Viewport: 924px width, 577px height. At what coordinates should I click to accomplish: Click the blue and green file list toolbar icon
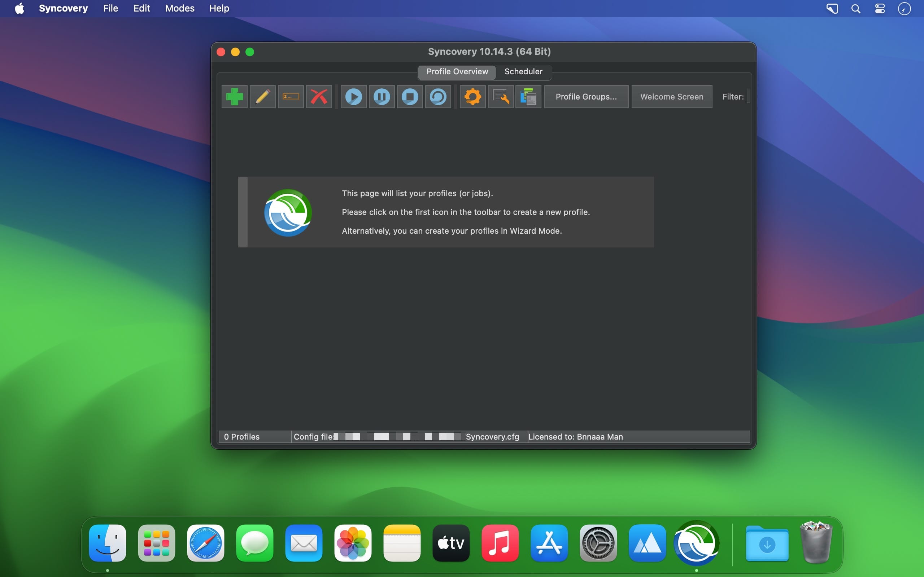[528, 97]
